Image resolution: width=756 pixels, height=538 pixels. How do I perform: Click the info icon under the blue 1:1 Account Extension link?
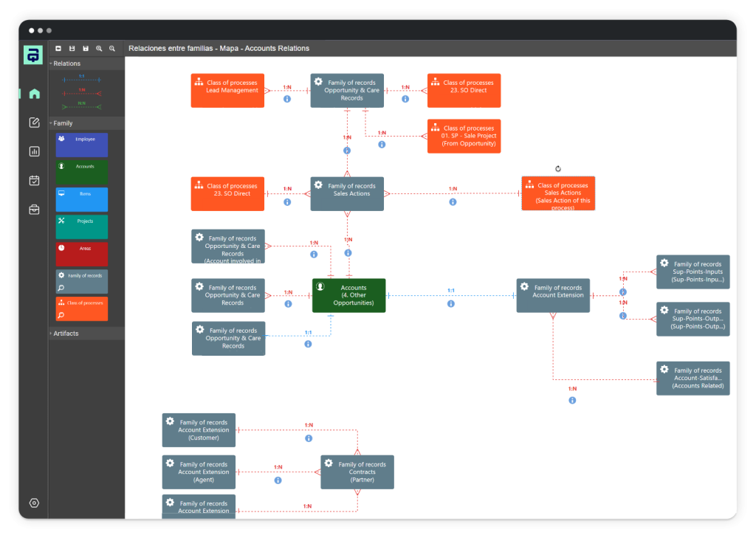pos(451,303)
